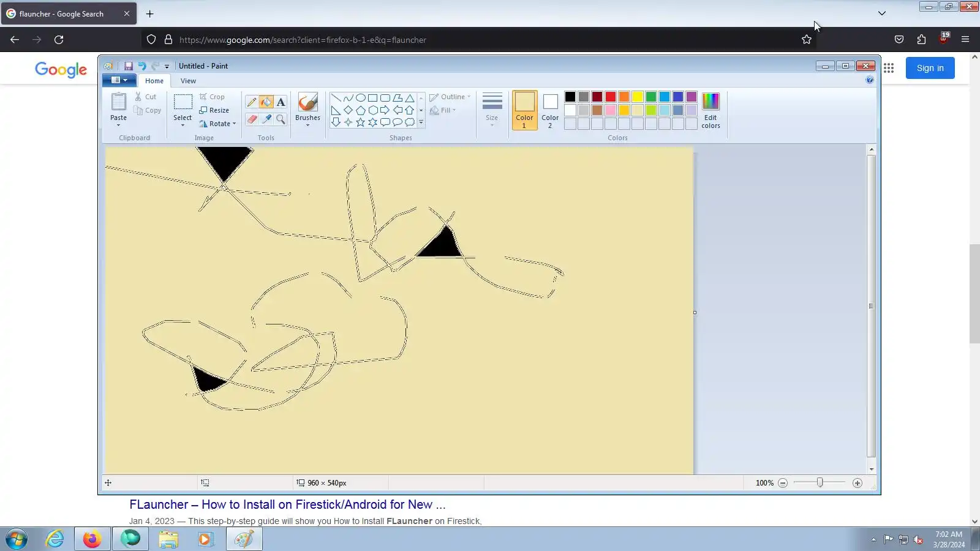Open Google apps grid
The width and height of the screenshot is (980, 551).
pyautogui.click(x=889, y=68)
